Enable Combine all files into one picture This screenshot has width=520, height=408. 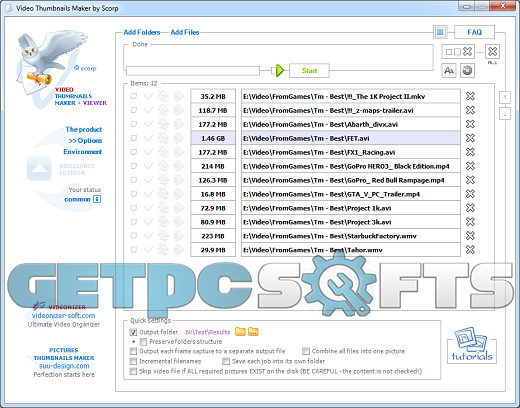pyautogui.click(x=306, y=351)
